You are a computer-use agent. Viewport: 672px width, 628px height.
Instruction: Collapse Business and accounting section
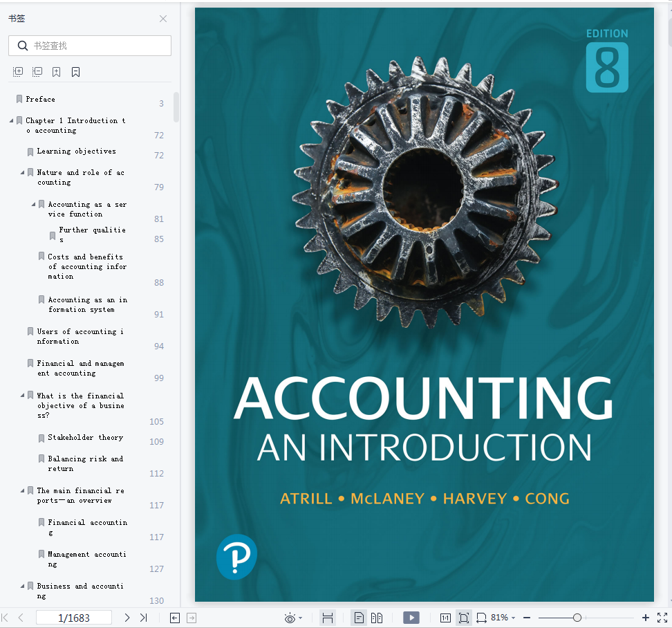(x=22, y=586)
